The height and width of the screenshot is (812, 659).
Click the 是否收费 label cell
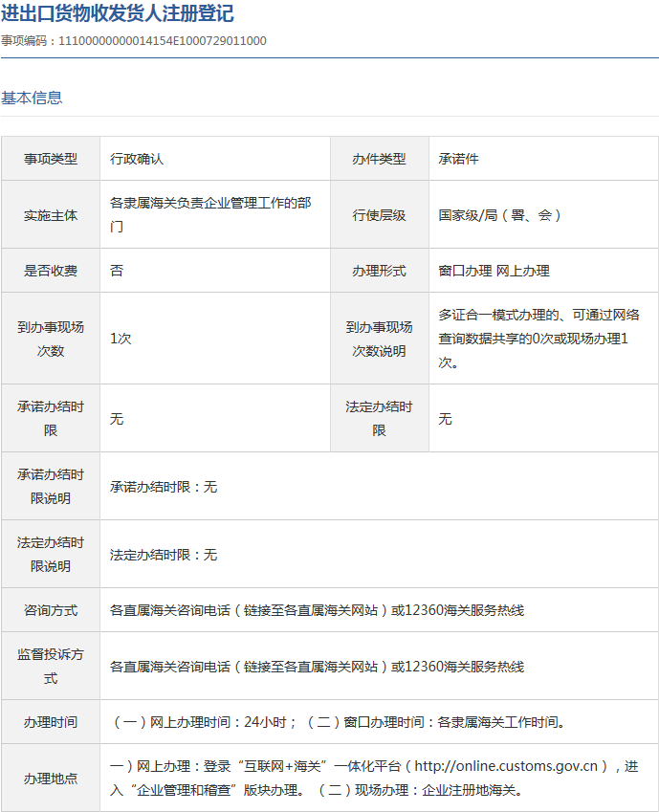coord(51,271)
